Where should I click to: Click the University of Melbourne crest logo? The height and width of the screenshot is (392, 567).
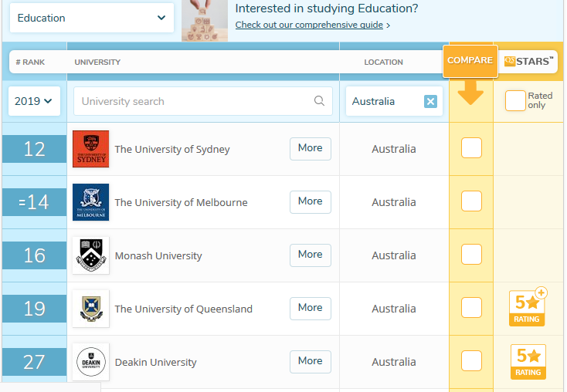tap(90, 202)
